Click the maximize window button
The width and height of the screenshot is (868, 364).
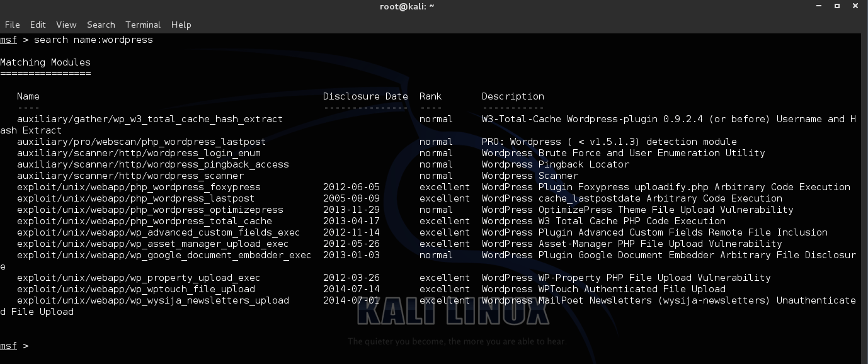coord(836,6)
